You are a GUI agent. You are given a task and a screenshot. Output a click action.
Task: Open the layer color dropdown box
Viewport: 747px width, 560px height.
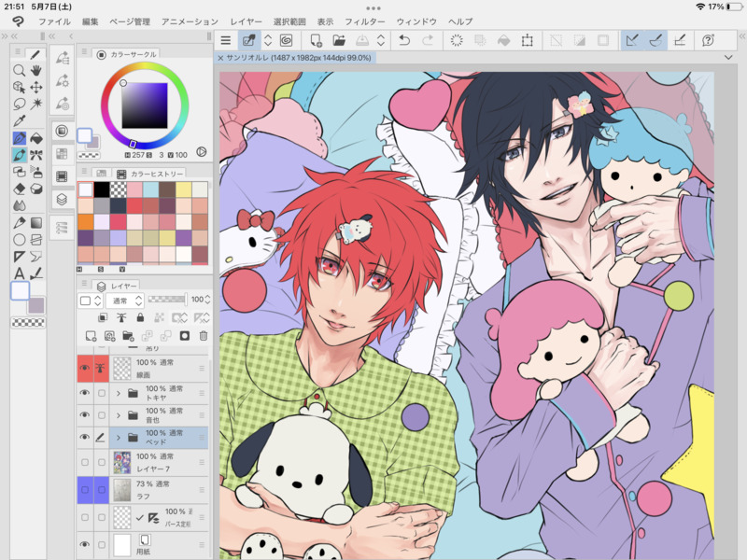coord(90,301)
